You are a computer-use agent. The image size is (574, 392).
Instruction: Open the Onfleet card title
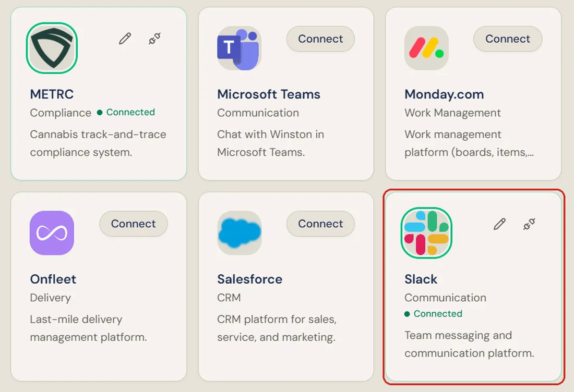(53, 279)
